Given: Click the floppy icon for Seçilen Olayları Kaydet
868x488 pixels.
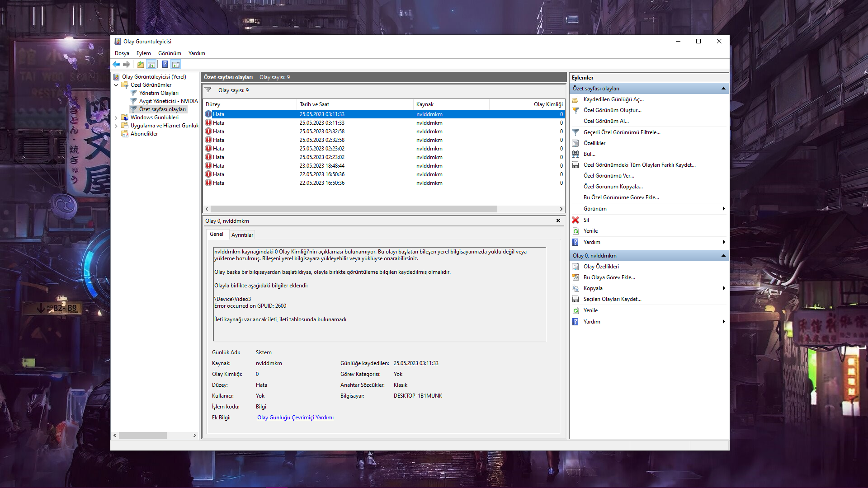Looking at the screenshot, I should (576, 299).
